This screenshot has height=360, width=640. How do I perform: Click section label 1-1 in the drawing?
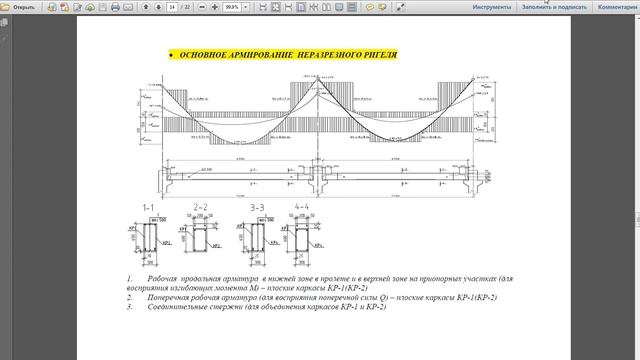pyautogui.click(x=148, y=208)
